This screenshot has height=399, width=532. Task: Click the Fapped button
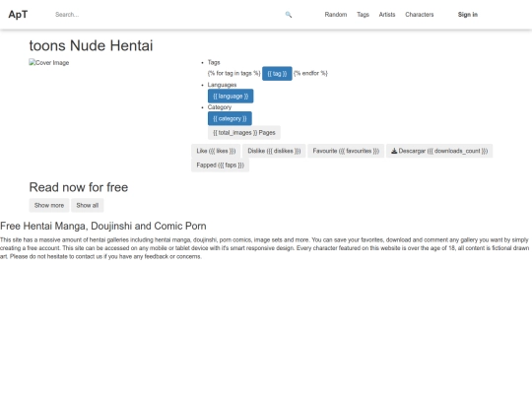point(221,166)
